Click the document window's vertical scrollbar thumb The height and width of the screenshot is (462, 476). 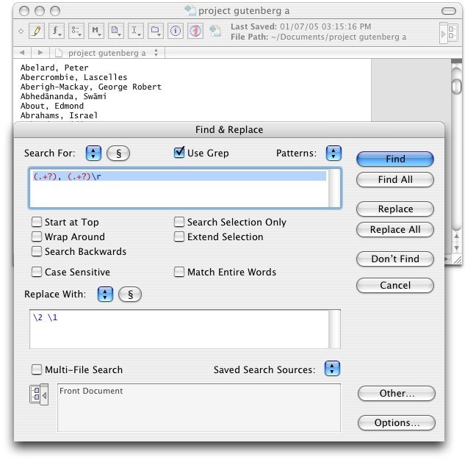pos(457,87)
